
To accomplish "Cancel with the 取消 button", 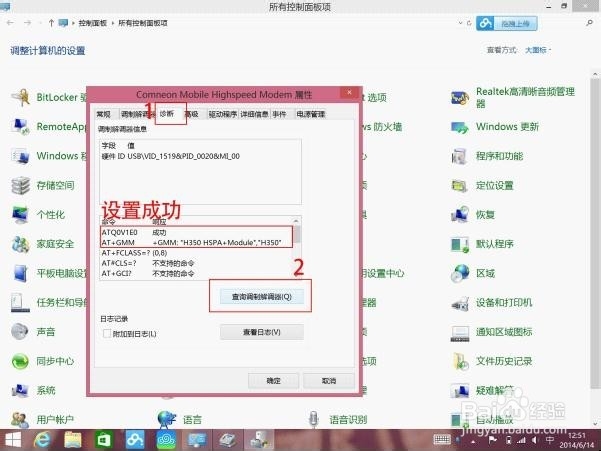I will 329,381.
